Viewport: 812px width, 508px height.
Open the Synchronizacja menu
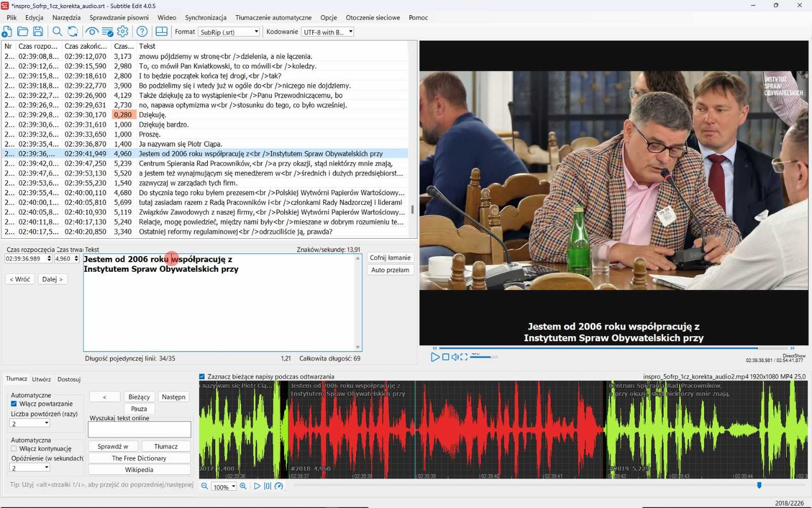point(206,17)
